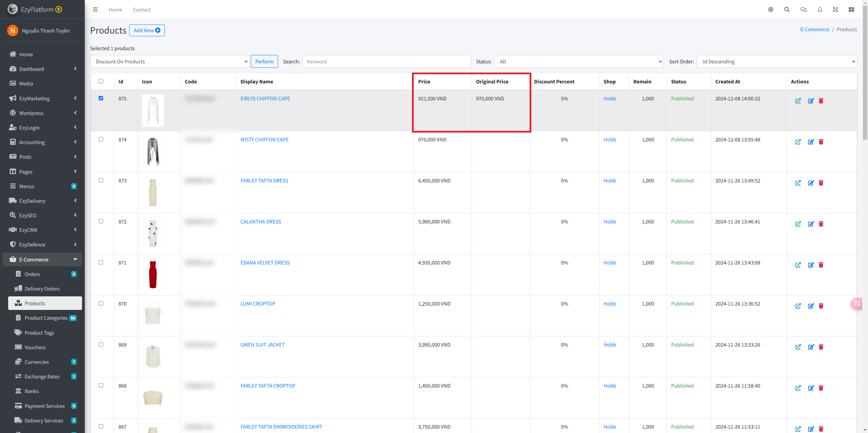This screenshot has height=433, width=868.
Task: Open FARLEY TAFTA DRESS external view icon
Action: point(798,183)
